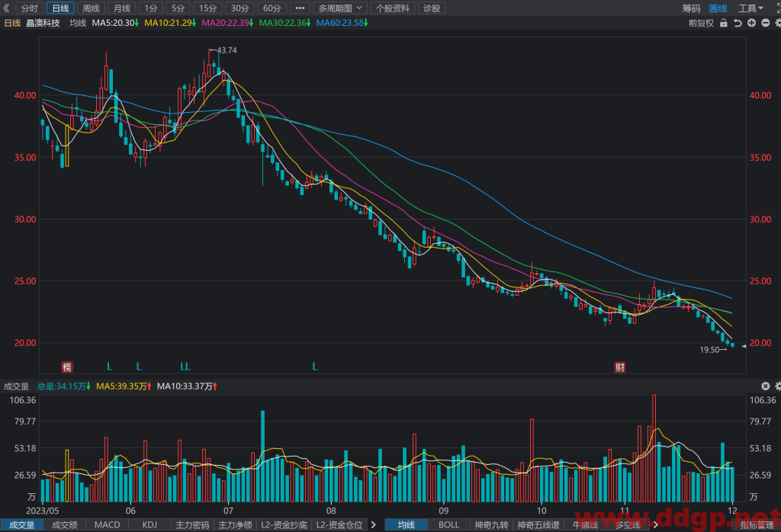This screenshot has height=532, width=781.
Task: Click the undo arrow icon beside the padlock
Action: (x=738, y=23)
